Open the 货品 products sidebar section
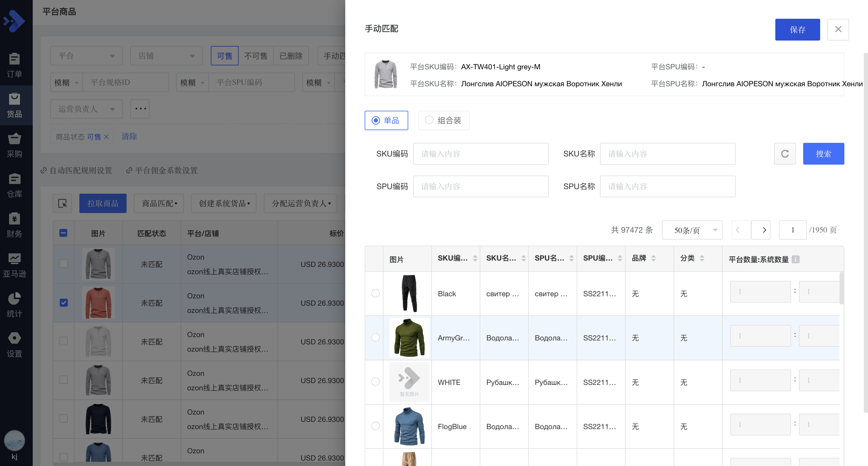 [15, 105]
